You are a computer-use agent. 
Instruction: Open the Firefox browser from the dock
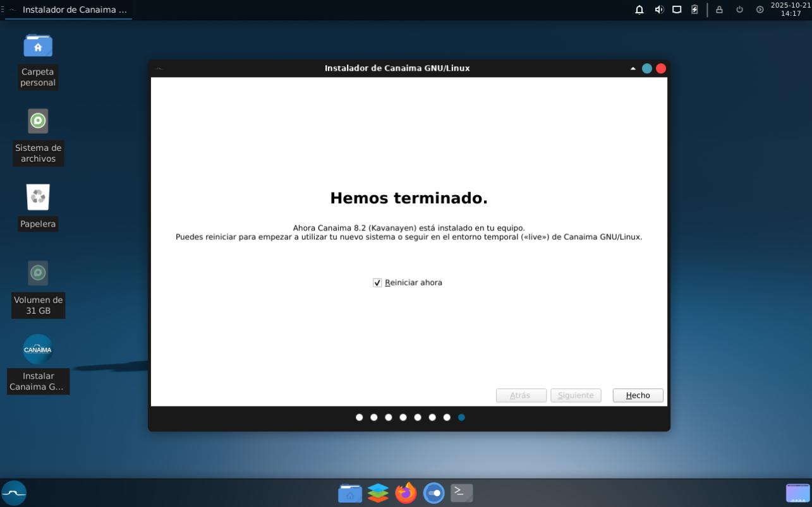click(x=406, y=493)
